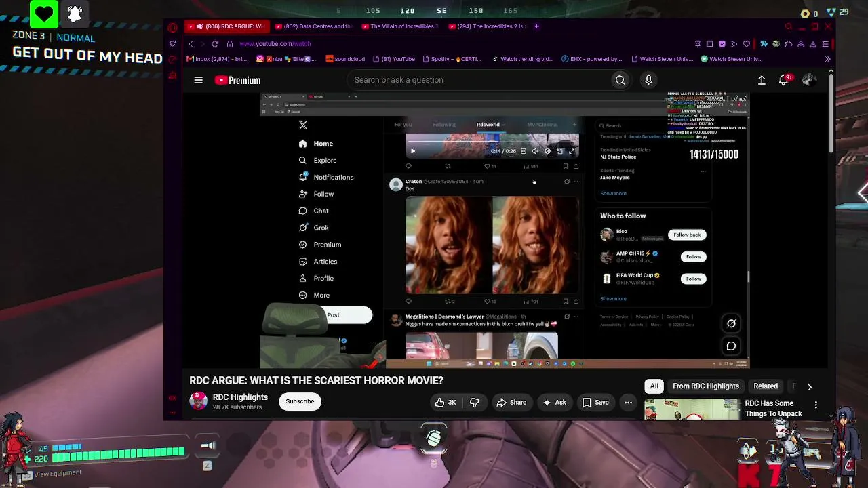868x488 pixels.
Task: Select the From RDC Highlights chip
Action: point(705,386)
